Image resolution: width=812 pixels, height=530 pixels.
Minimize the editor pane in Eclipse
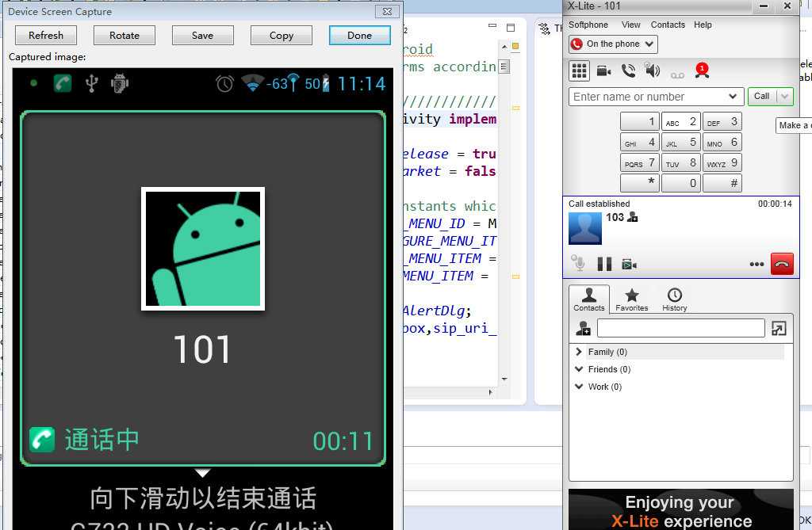point(492,25)
